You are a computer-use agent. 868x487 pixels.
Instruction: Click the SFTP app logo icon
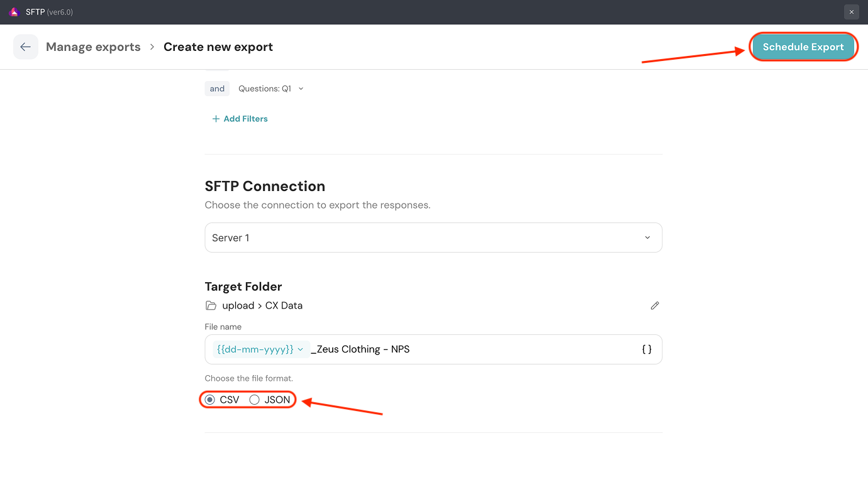[x=14, y=12]
